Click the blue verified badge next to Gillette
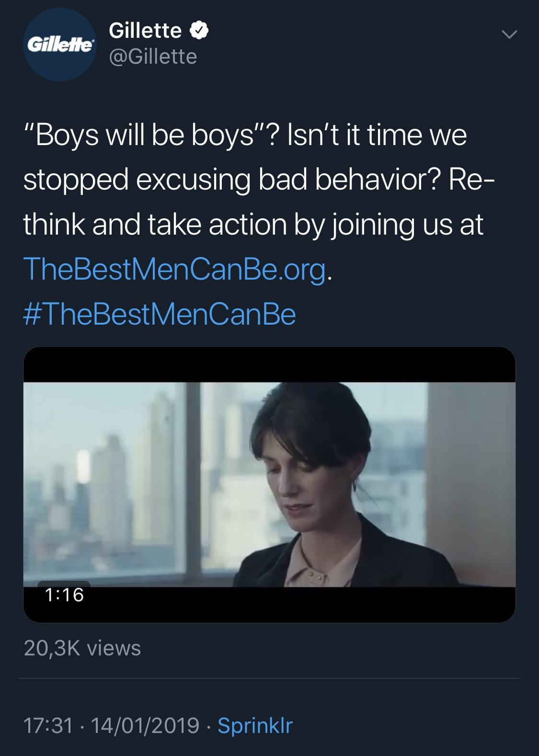The width and height of the screenshot is (539, 756). click(x=199, y=31)
